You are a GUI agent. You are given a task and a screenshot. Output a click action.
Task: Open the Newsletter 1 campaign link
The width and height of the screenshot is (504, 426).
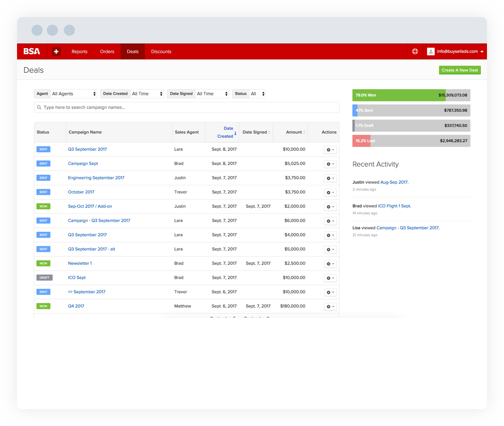tap(80, 263)
